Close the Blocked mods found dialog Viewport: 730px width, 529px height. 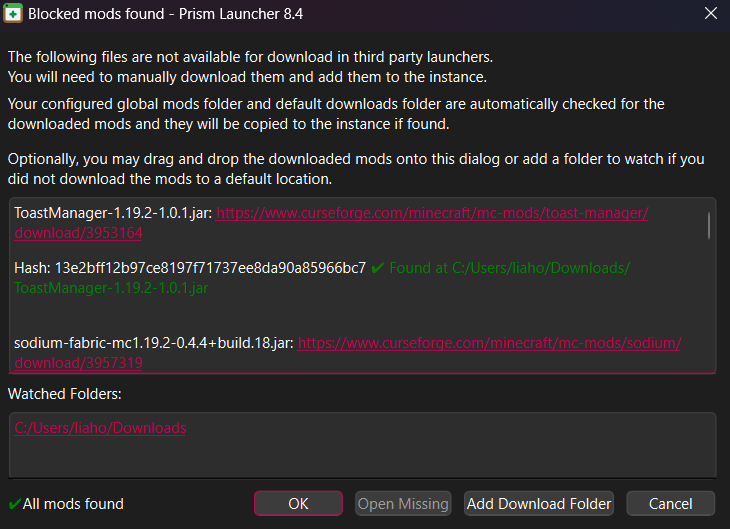click(x=711, y=14)
